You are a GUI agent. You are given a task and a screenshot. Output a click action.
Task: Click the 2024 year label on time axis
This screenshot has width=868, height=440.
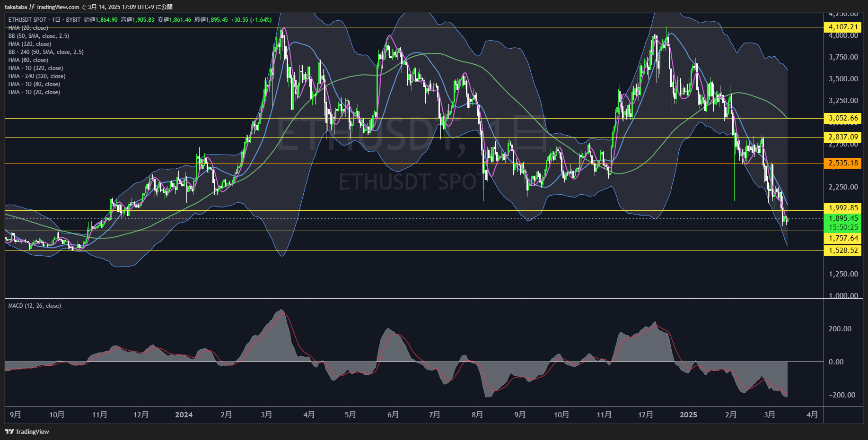(184, 415)
